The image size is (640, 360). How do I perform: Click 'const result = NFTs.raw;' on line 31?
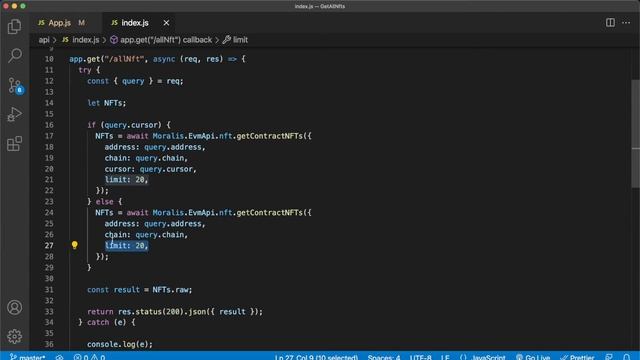139,290
